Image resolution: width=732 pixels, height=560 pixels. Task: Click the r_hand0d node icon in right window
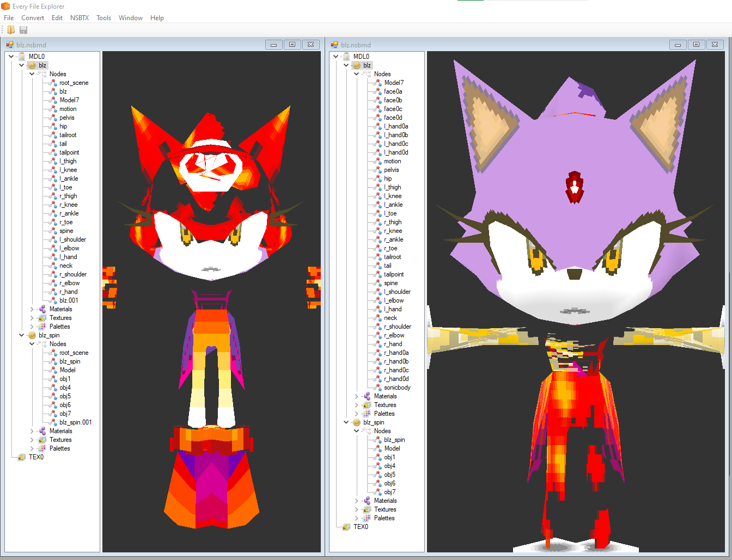coord(377,379)
